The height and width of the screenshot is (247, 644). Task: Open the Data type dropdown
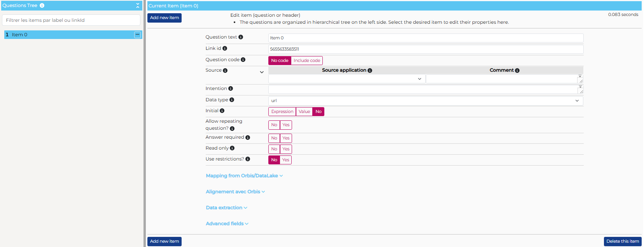coord(425,101)
